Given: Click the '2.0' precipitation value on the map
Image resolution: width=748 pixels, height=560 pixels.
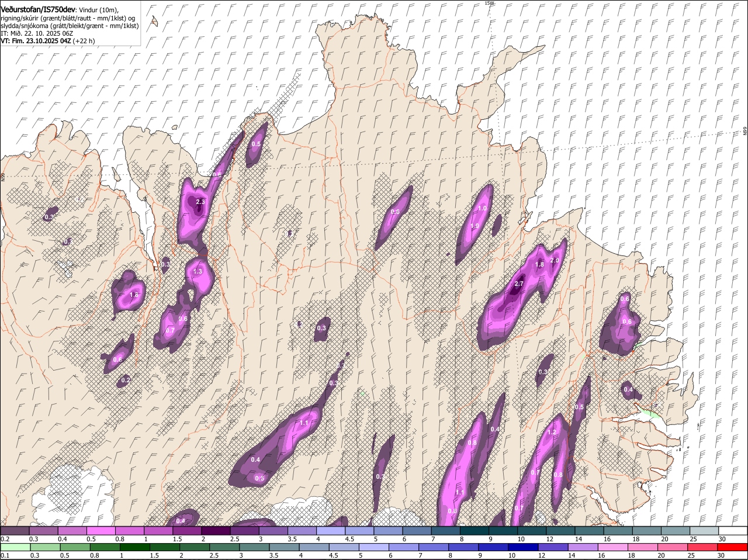Looking at the screenshot, I should click(x=555, y=261).
